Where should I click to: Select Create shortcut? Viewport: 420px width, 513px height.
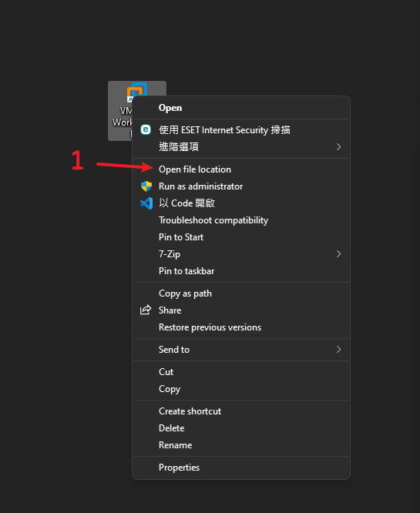tap(241, 411)
